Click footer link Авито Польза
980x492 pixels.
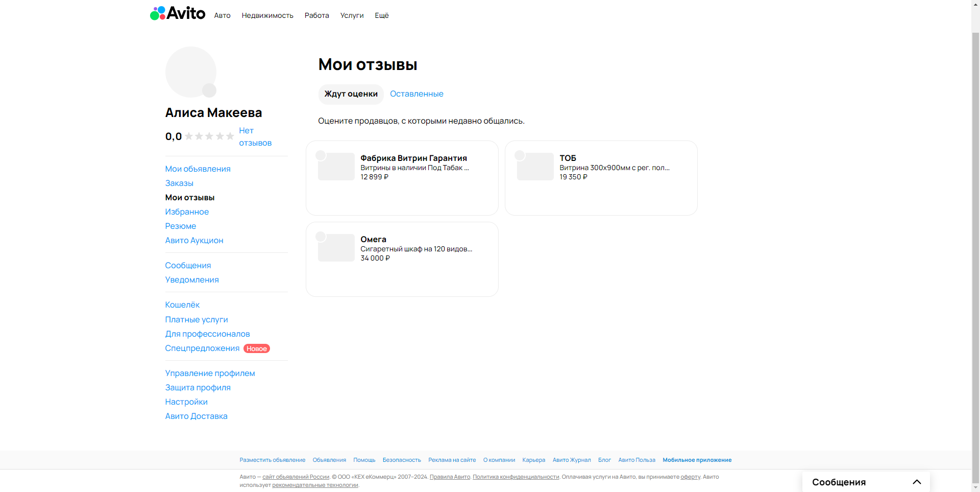tap(637, 460)
